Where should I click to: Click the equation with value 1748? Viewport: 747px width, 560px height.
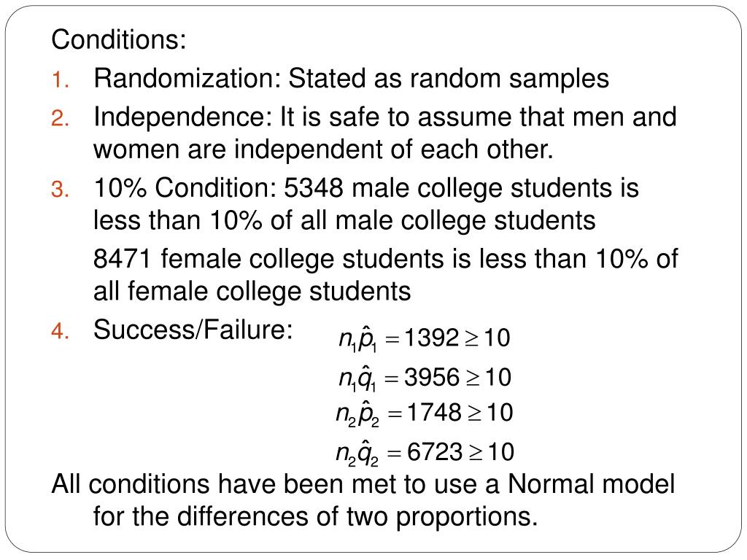point(424,413)
